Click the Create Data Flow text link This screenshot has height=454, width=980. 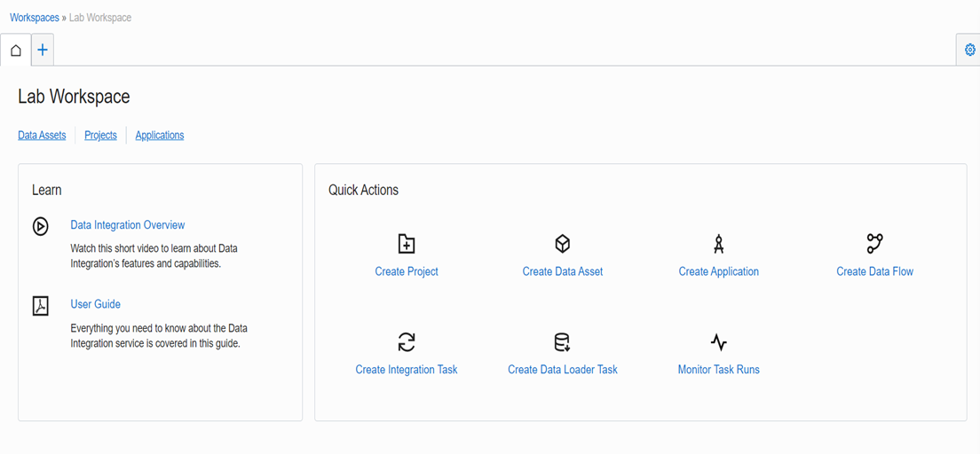click(874, 271)
